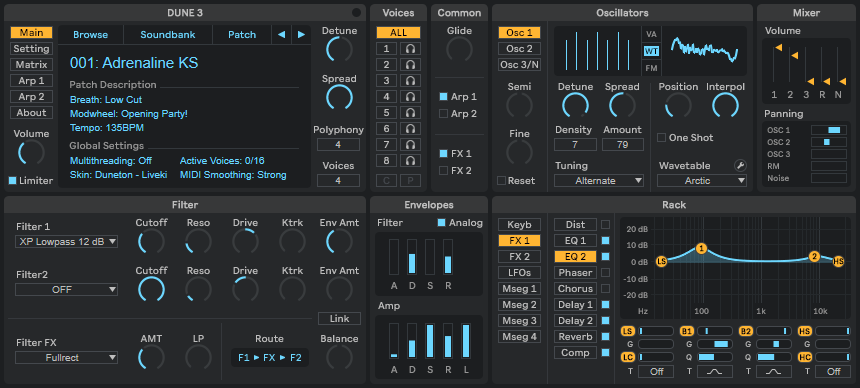Adjust B1 gain G slider
The image size is (860, 388).
pos(715,344)
